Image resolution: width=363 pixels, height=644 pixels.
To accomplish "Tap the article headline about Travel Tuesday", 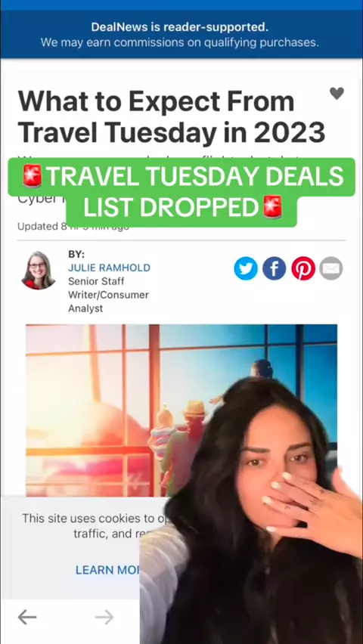I will [x=172, y=116].
